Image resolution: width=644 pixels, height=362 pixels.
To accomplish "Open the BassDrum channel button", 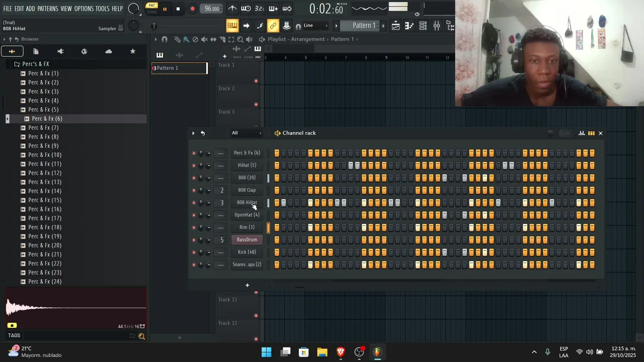I will point(247,240).
